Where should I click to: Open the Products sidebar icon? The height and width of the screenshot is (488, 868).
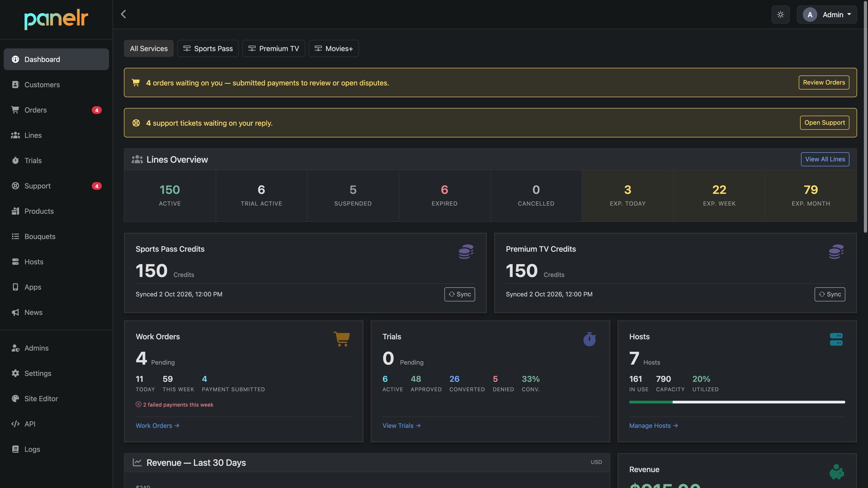pyautogui.click(x=15, y=211)
